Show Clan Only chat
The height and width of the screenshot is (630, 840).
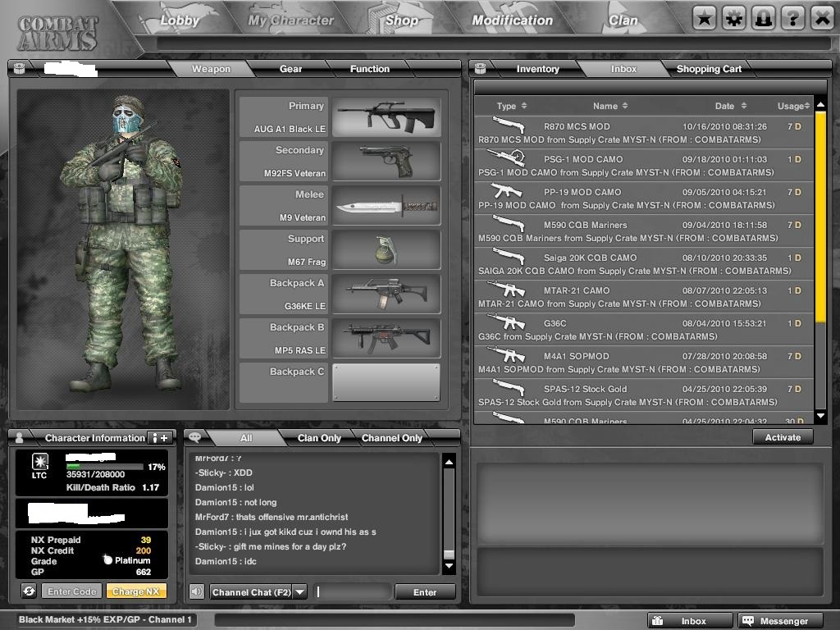click(319, 438)
